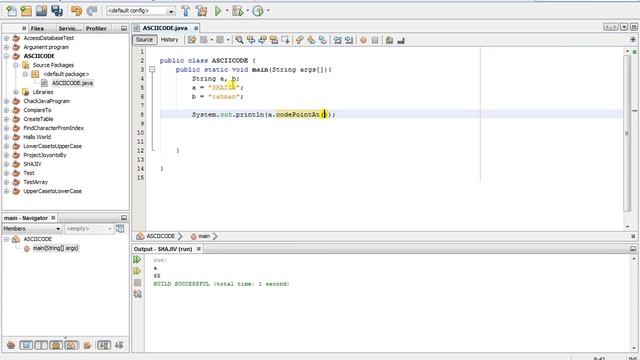Select main(String[] args) in Navigator
Screen dimensions: 640x360
point(56,248)
